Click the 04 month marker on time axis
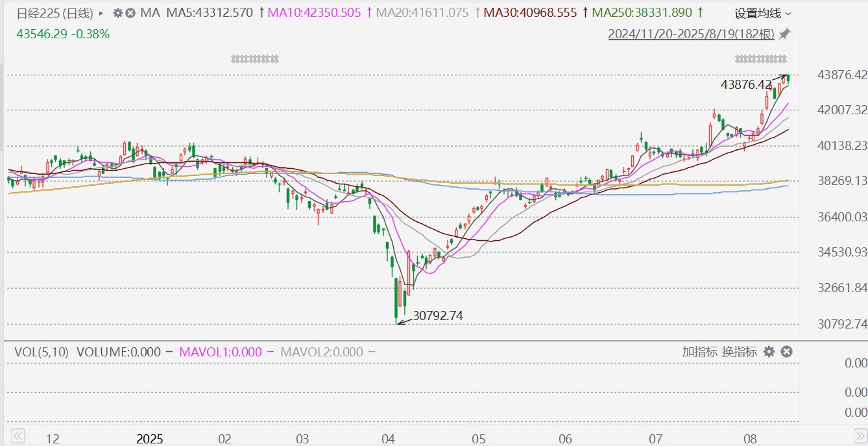Image resolution: width=868 pixels, height=446 pixels. (389, 439)
